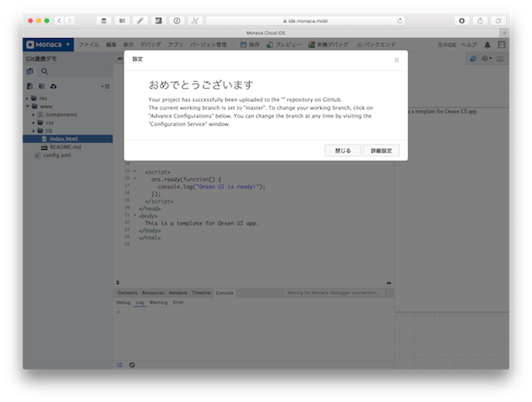Click the 詳細設定 button in the dialog
The width and height of the screenshot is (532, 402).
coord(381,150)
